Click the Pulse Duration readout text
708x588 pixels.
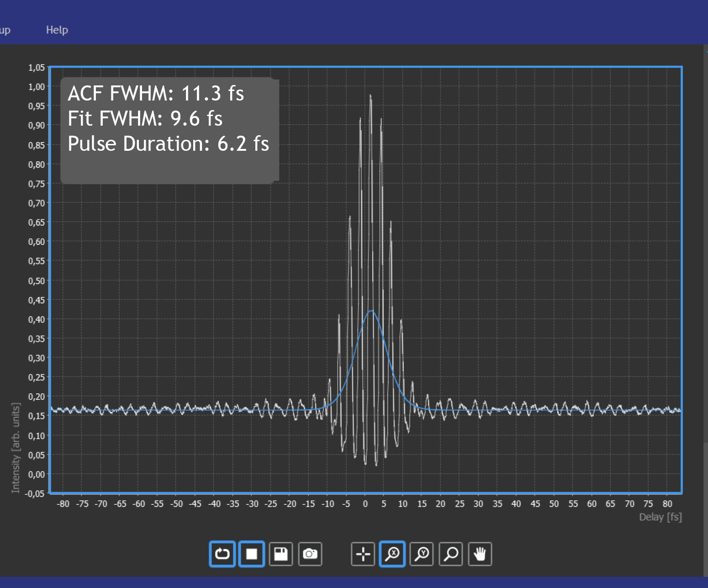[169, 143]
